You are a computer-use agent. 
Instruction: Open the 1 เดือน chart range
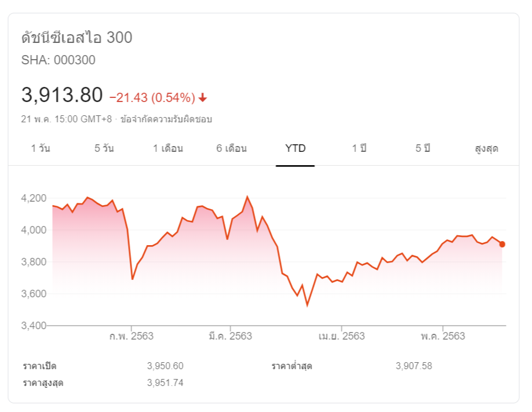tap(168, 148)
